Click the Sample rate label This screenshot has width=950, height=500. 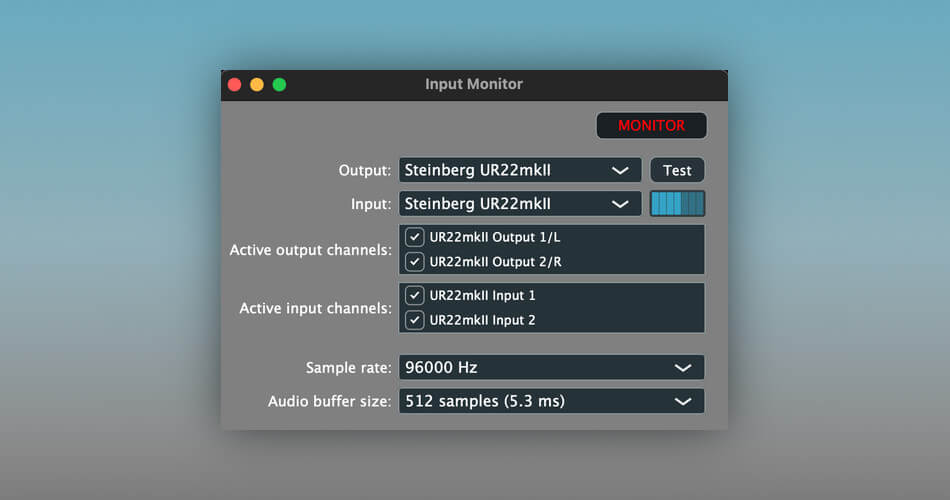[x=348, y=368]
